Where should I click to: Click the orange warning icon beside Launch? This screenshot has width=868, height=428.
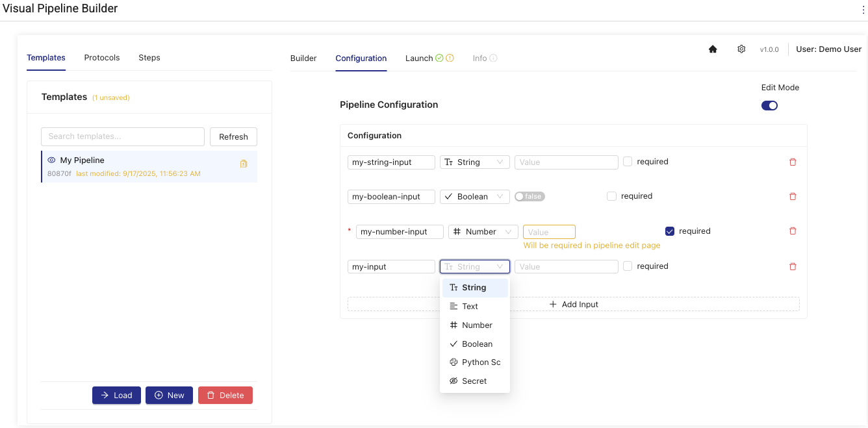pos(450,58)
